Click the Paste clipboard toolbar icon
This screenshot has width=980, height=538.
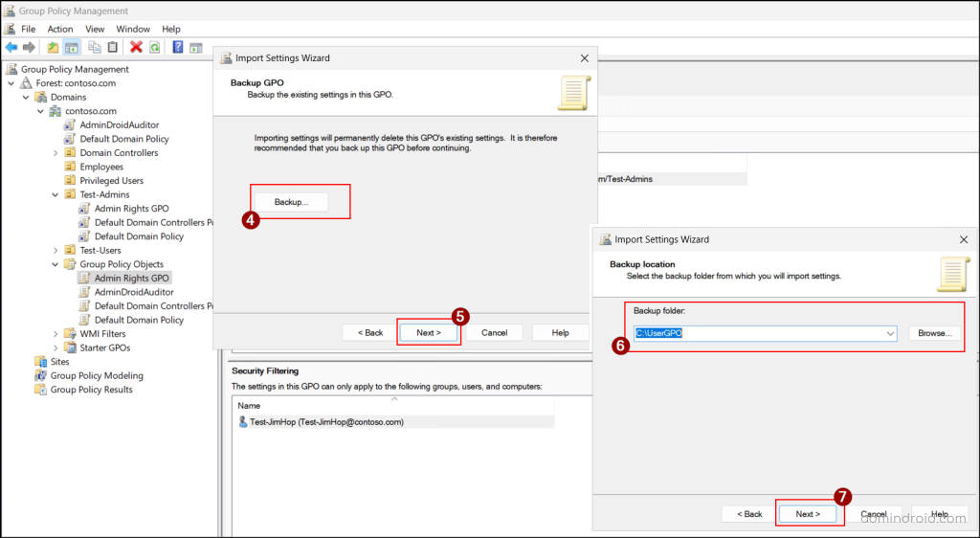coord(113,47)
